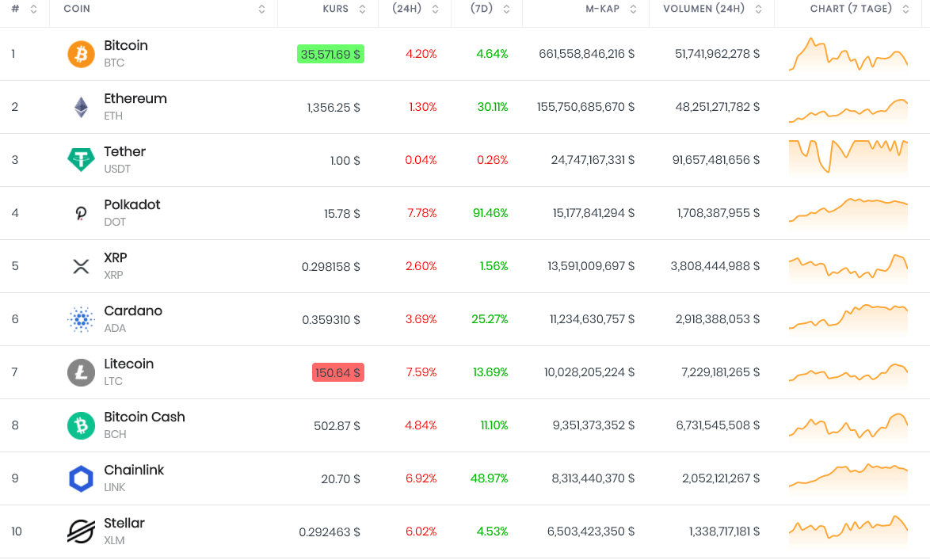This screenshot has width=930, height=560.
Task: Click the Stellar price 0.292463 $
Action: pyautogui.click(x=330, y=532)
